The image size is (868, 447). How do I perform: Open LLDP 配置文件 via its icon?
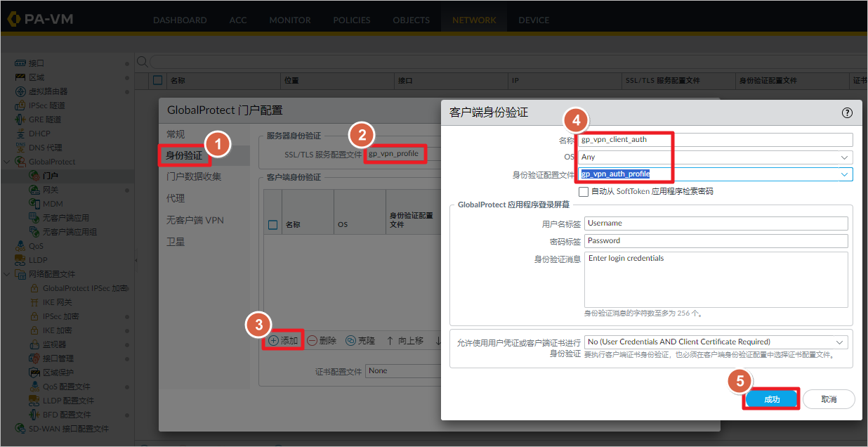(34, 401)
